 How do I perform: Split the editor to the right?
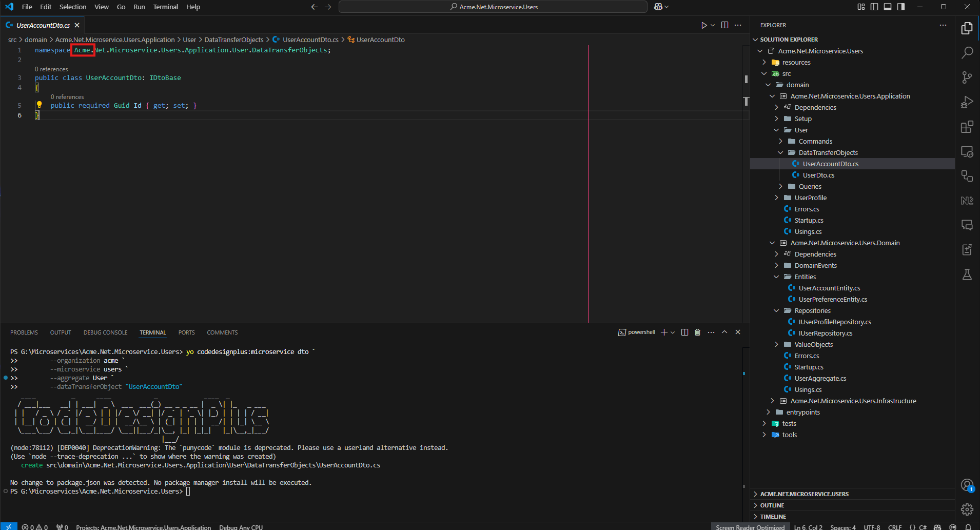click(724, 25)
